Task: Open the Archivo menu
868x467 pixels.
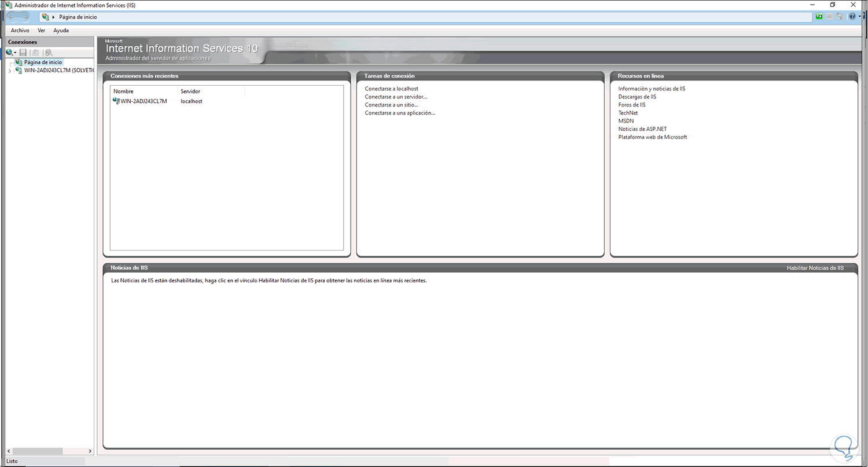Action: (20, 30)
